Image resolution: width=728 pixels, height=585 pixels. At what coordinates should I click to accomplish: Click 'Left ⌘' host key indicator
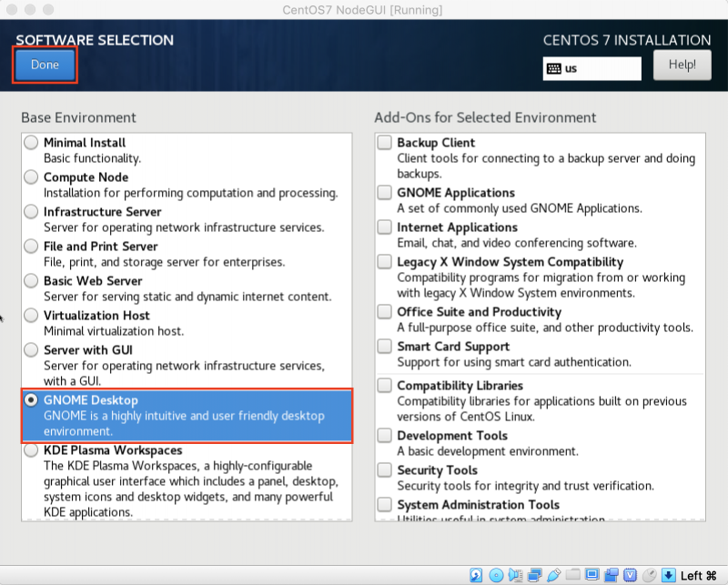point(698,576)
